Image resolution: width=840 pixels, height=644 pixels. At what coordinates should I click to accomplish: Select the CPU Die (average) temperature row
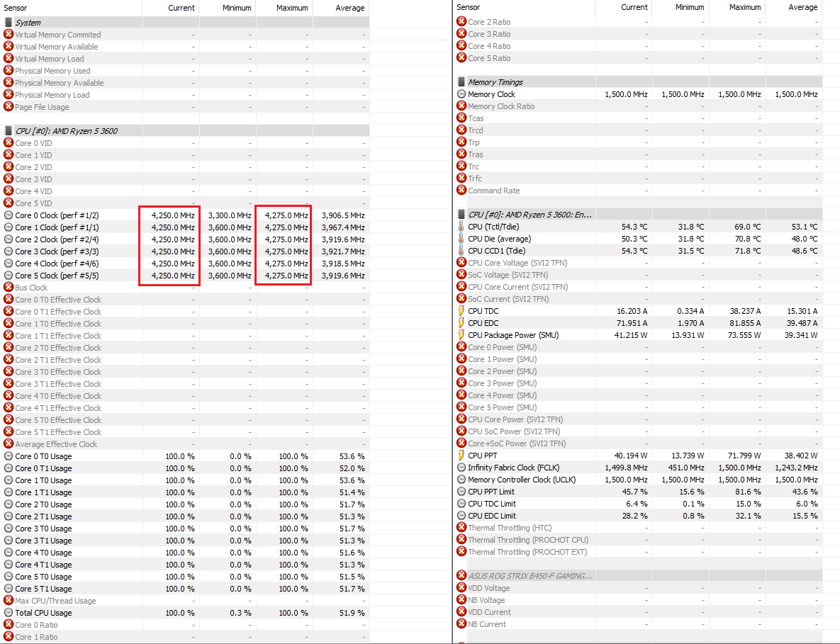coord(500,239)
